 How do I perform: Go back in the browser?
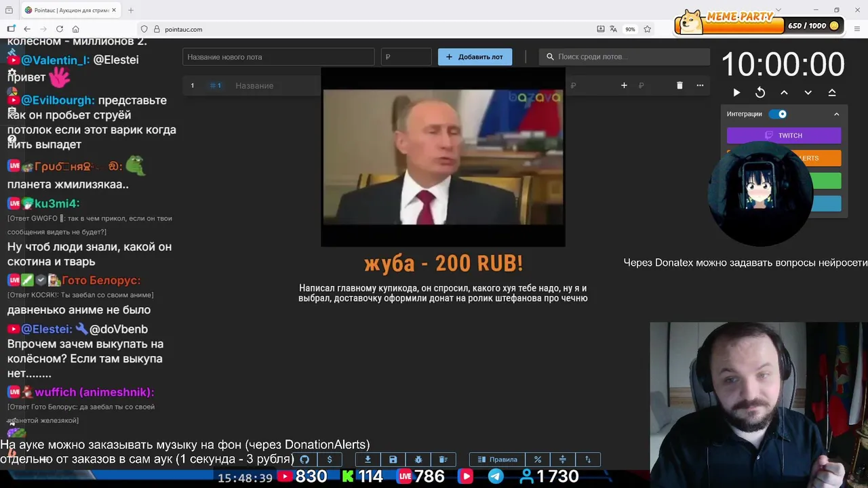[x=27, y=29]
